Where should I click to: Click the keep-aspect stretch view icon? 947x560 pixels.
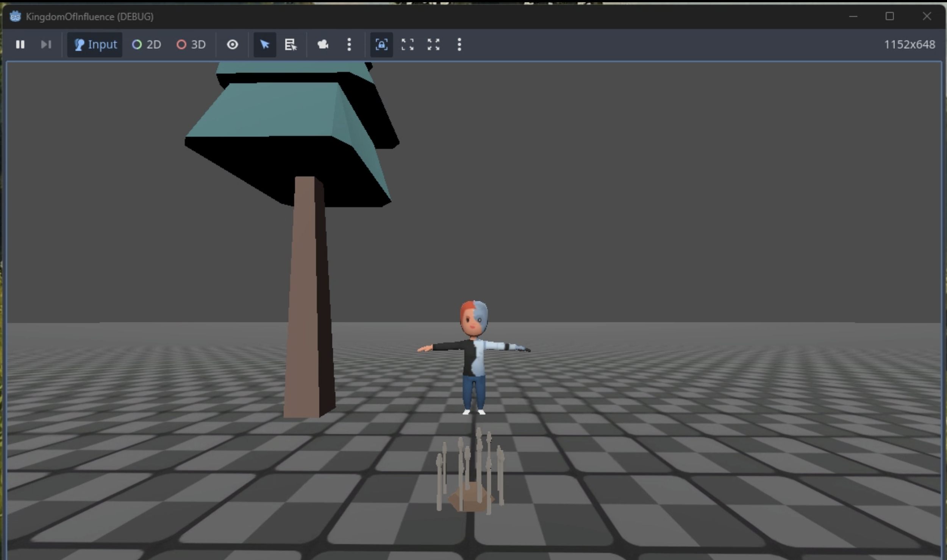coord(407,45)
